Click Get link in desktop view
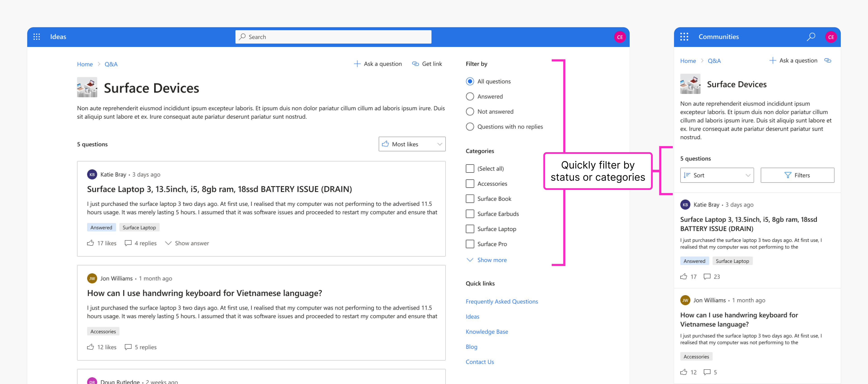Image resolution: width=868 pixels, height=384 pixels. [427, 64]
